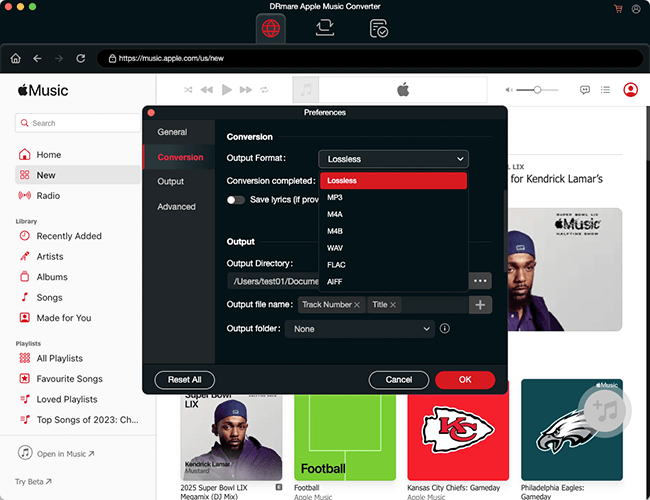Choose MP3 output format

click(x=393, y=198)
